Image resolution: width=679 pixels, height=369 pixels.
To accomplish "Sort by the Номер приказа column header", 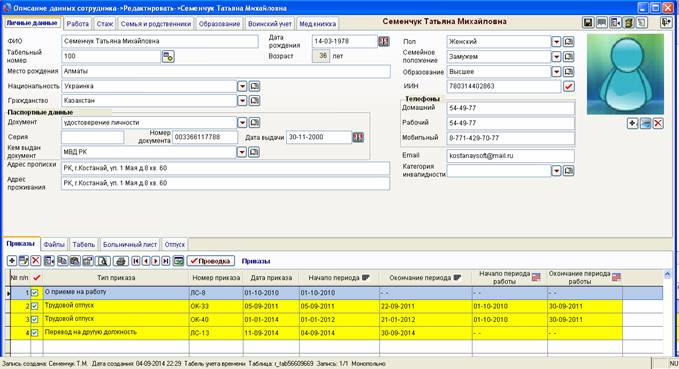I will (216, 278).
